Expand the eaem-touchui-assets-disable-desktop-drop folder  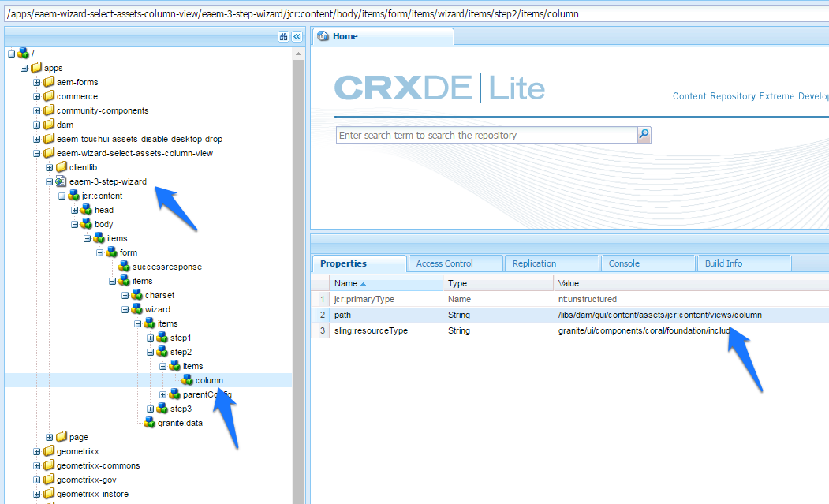(37, 139)
